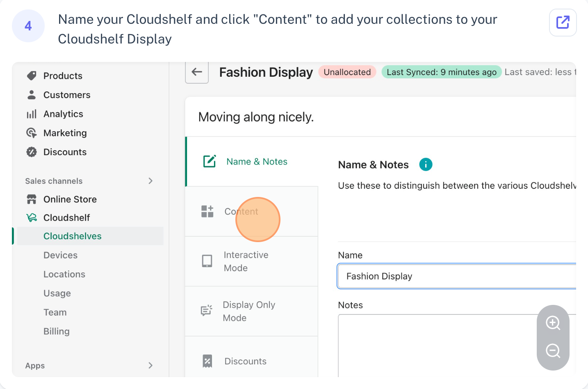Screen dimensions: 588x389
Task: Click the Customers person icon
Action: coord(32,95)
